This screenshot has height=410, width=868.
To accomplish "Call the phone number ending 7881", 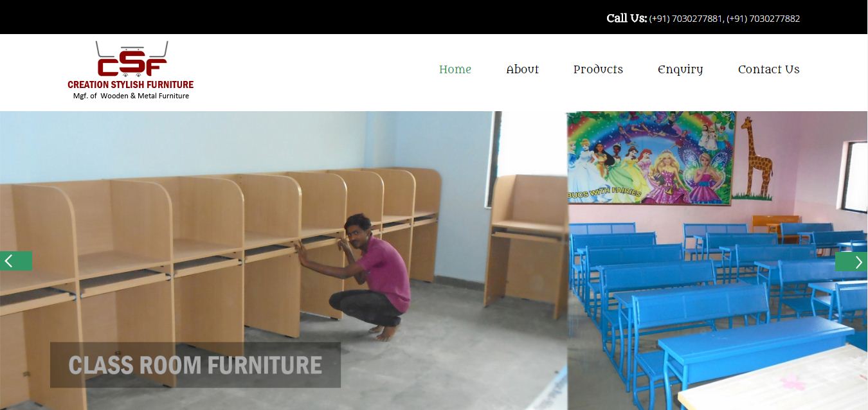I will tap(686, 19).
